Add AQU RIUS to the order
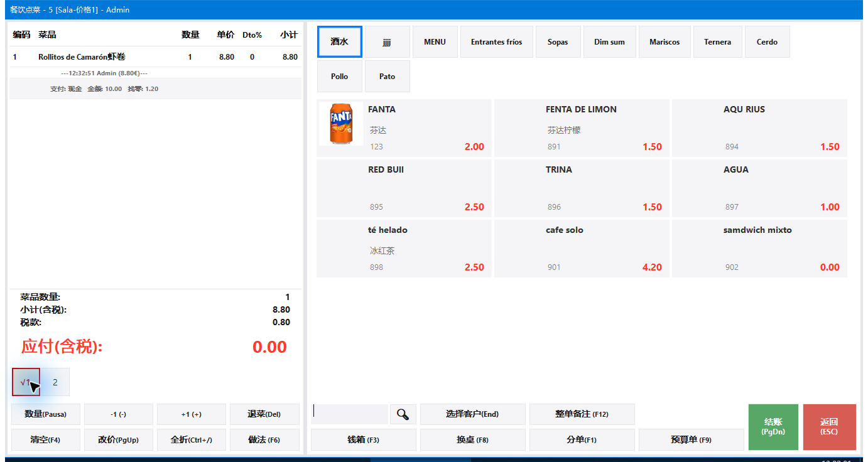This screenshot has width=868, height=462. [759, 128]
